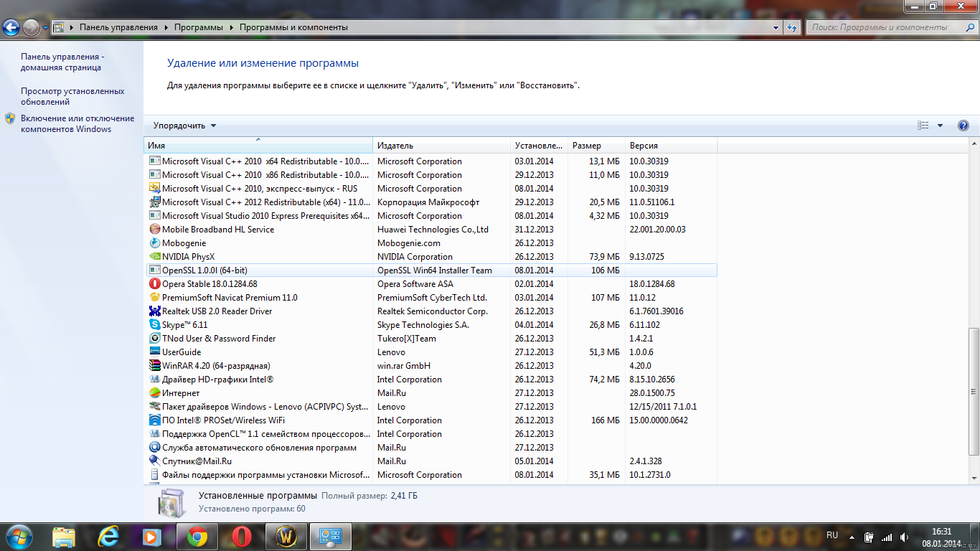Click the Mobogenie program icon
This screenshot has height=551, width=980.
[155, 243]
